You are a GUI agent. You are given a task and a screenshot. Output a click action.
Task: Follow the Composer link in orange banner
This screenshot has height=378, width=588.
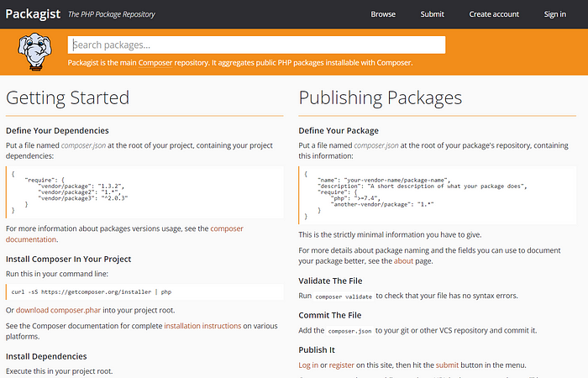click(x=155, y=63)
